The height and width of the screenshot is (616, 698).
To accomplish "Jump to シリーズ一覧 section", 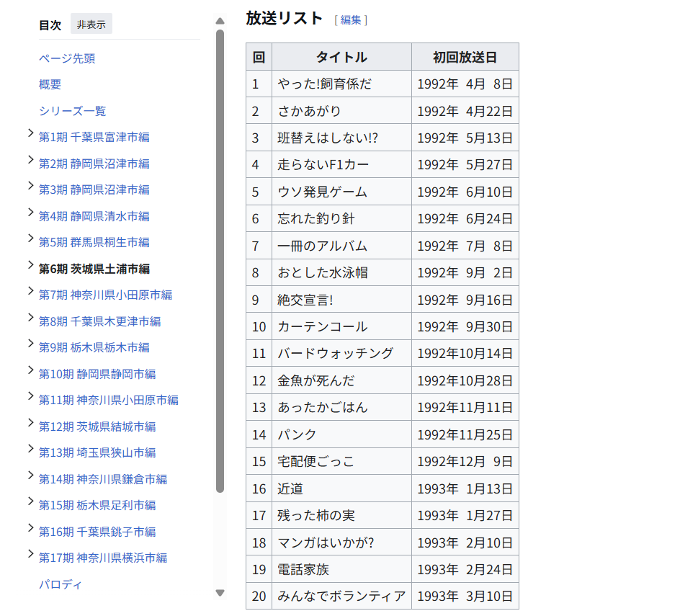I will point(73,111).
